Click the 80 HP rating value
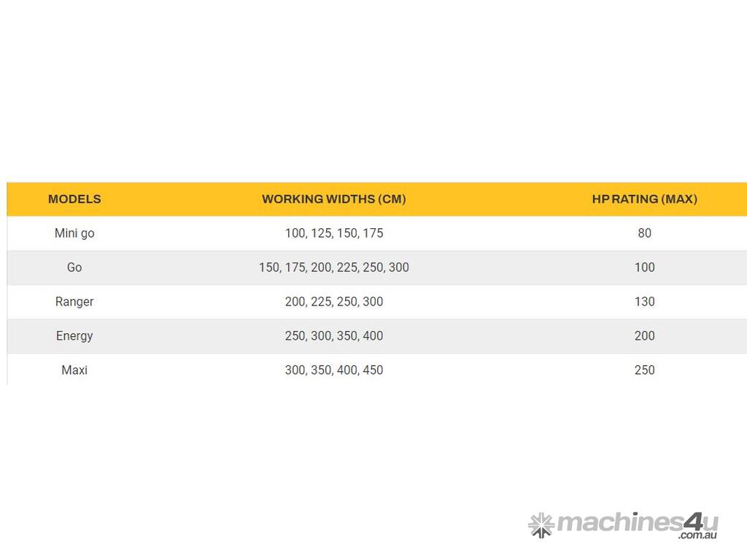747x560 pixels. click(x=644, y=233)
